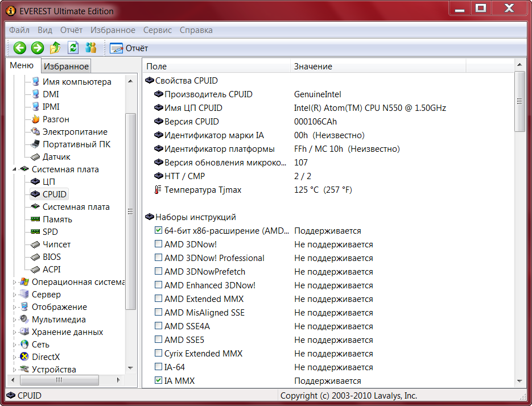The width and height of the screenshot is (532, 406).
Task: Toggle the AMD Enhanced 3DNow! checkbox
Action: (x=158, y=284)
